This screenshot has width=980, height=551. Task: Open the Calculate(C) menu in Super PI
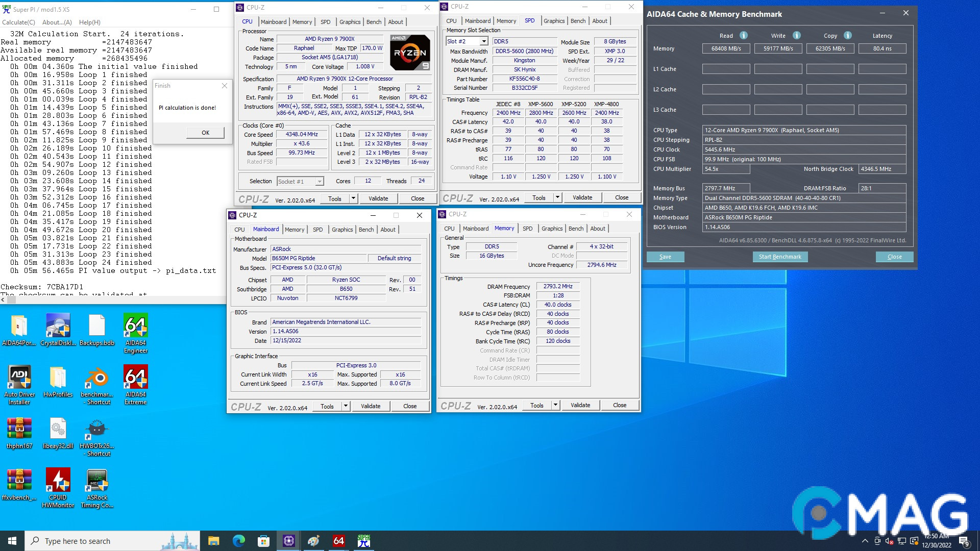pyautogui.click(x=19, y=22)
